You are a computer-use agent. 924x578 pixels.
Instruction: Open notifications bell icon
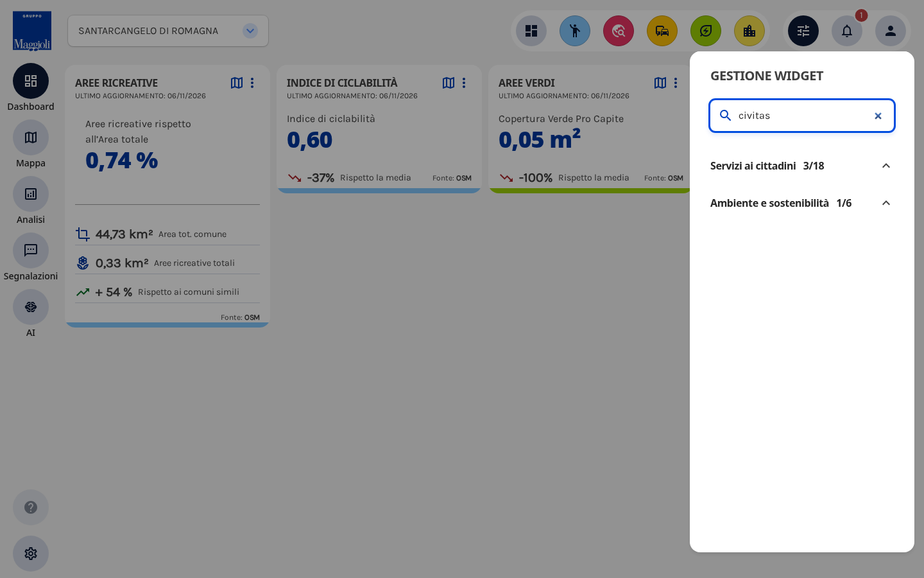pos(847,31)
